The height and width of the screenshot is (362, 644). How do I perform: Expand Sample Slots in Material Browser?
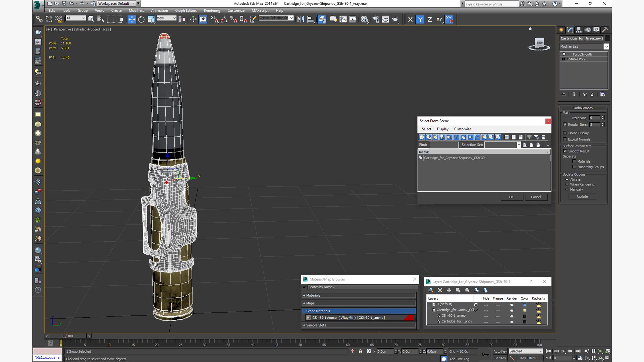(x=359, y=325)
